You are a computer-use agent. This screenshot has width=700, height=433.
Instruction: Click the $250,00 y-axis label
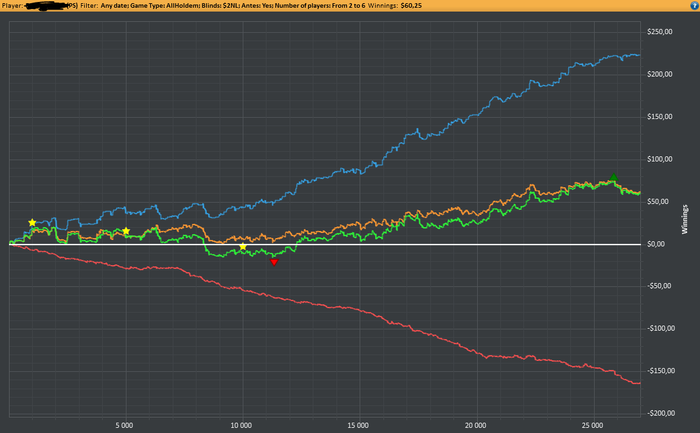click(659, 32)
